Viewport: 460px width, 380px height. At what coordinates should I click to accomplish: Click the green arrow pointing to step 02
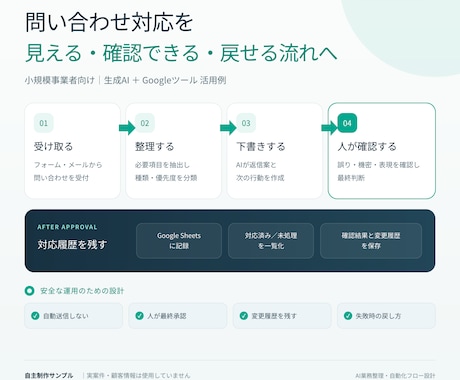click(x=127, y=127)
